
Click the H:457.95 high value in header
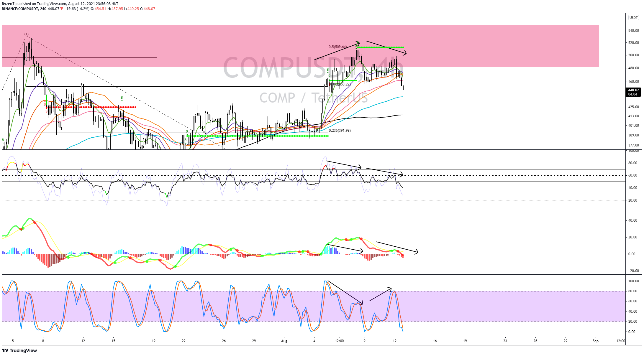[x=115, y=9]
